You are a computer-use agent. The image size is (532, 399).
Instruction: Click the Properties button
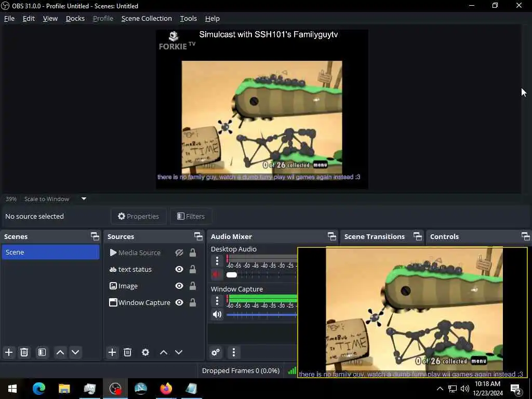[x=138, y=217]
